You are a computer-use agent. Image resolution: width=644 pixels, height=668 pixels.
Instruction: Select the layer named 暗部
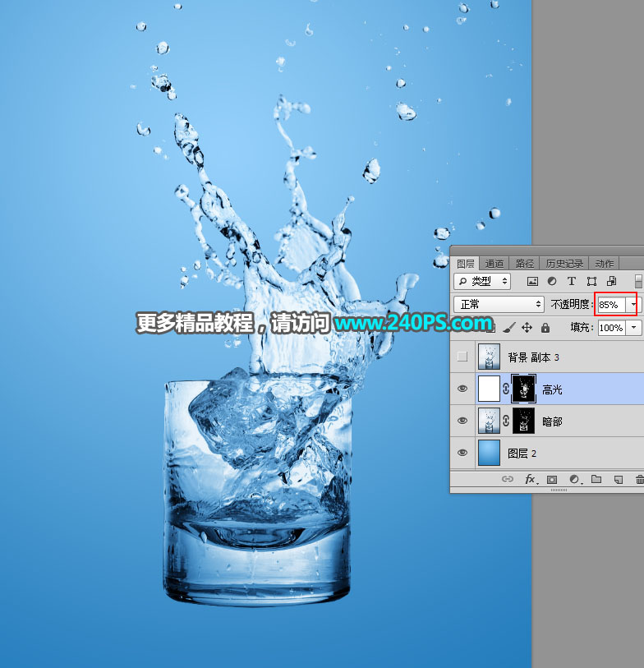coord(553,422)
